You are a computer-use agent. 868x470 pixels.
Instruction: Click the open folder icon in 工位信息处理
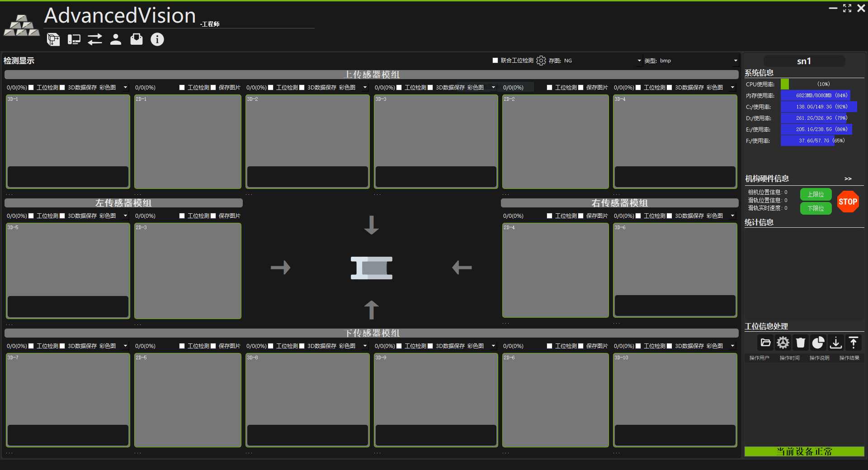click(765, 343)
